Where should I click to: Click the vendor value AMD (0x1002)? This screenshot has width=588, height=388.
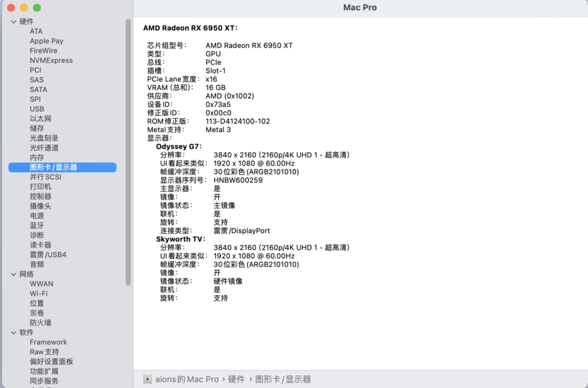[x=230, y=96]
